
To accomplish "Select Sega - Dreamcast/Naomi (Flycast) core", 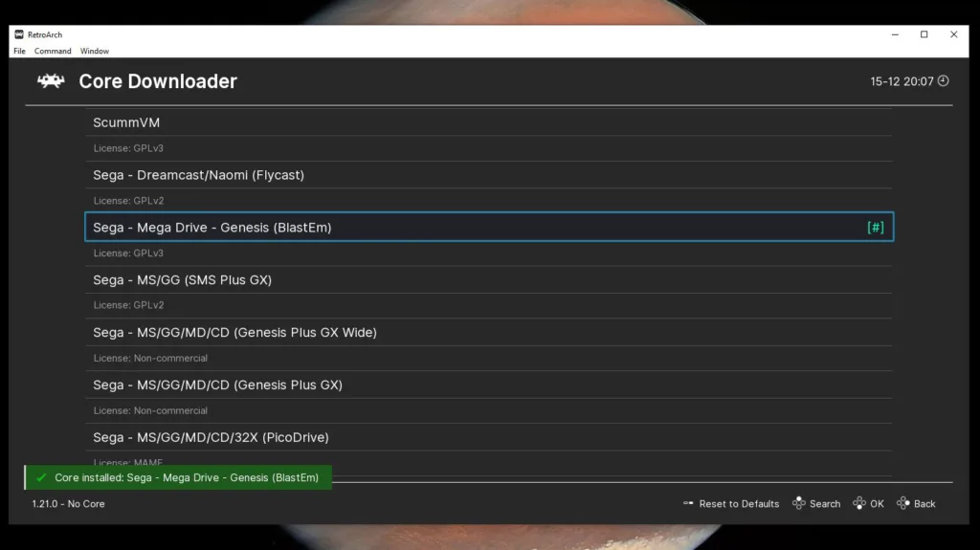I will [x=489, y=175].
